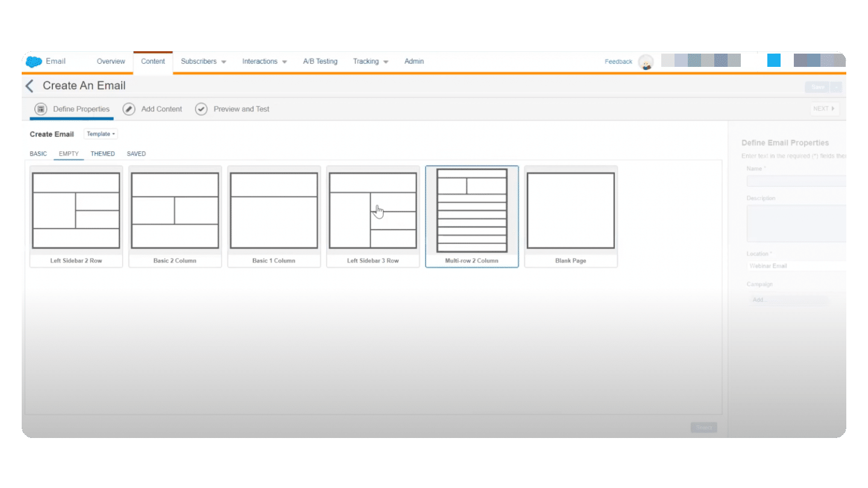Click the Location field showing Webinar Email

[796, 266]
